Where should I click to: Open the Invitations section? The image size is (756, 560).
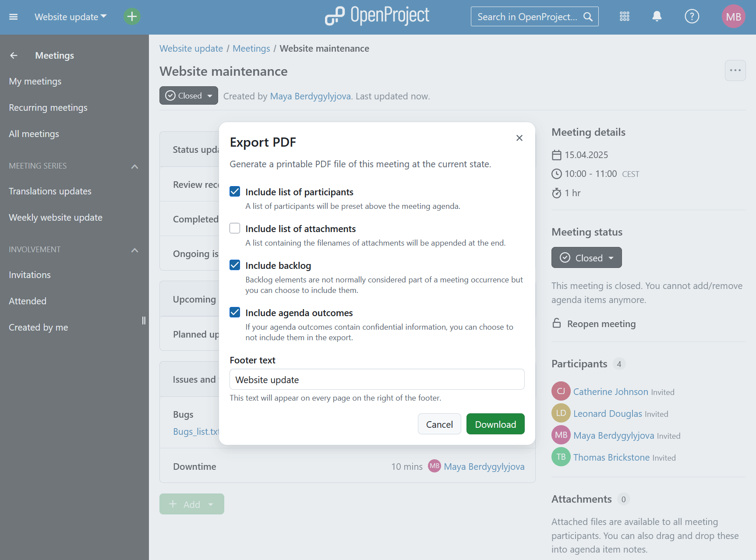pyautogui.click(x=30, y=275)
